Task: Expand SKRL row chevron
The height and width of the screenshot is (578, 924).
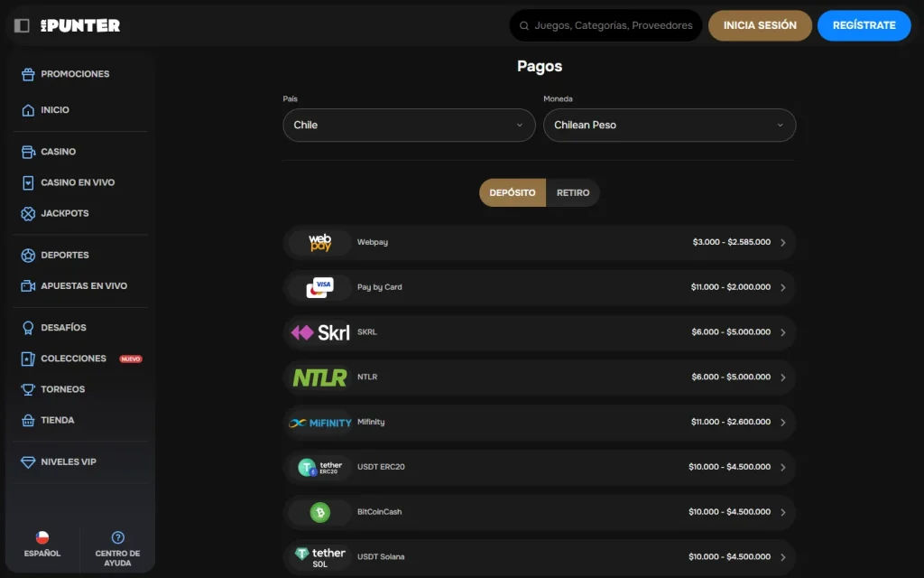Action: click(783, 332)
